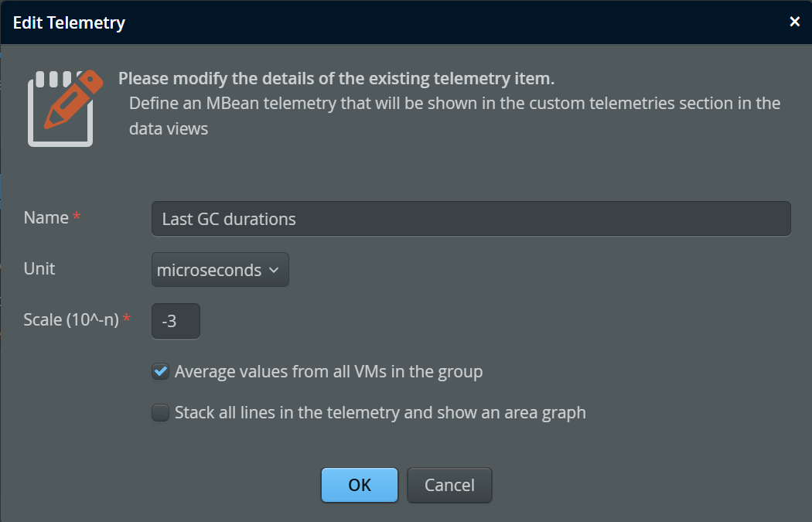Click the Edit Telemetry title bar text
812x522 pixels.
(x=69, y=22)
